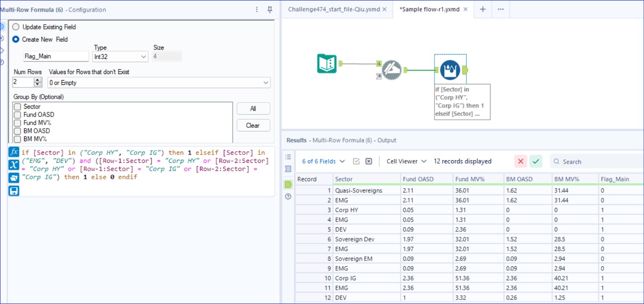Pin the configuration panel
This screenshot has height=304, width=644.
coord(269,10)
